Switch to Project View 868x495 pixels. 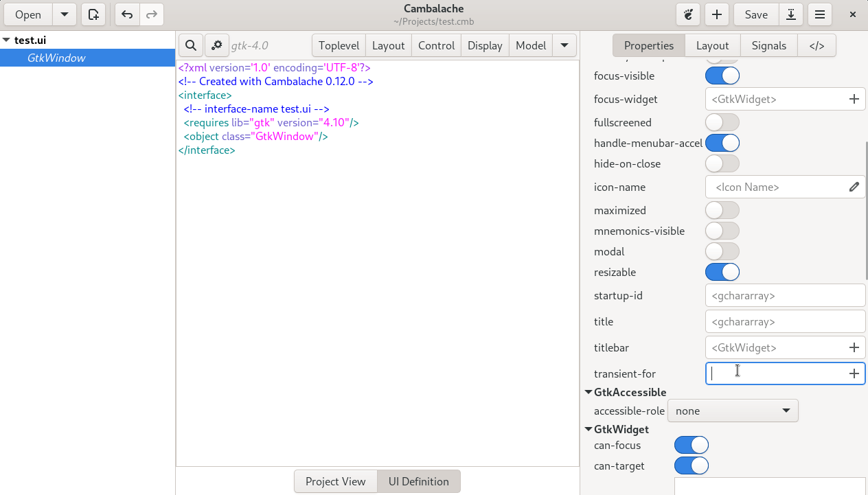[336, 481]
